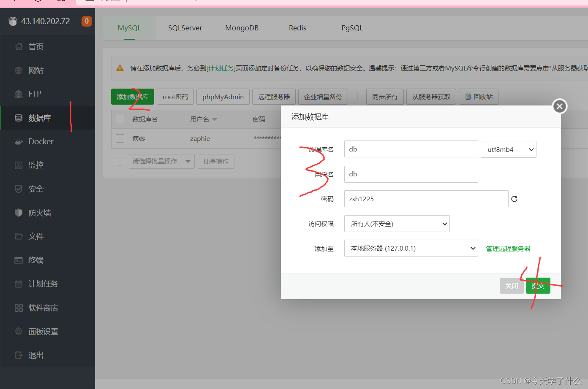Click the logout icon beside 退出

click(x=19, y=355)
